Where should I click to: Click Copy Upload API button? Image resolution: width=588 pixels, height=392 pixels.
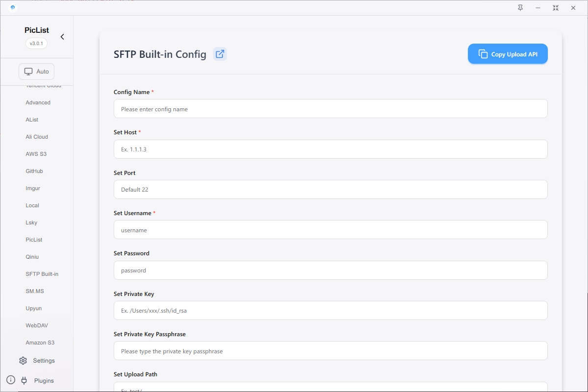point(508,54)
